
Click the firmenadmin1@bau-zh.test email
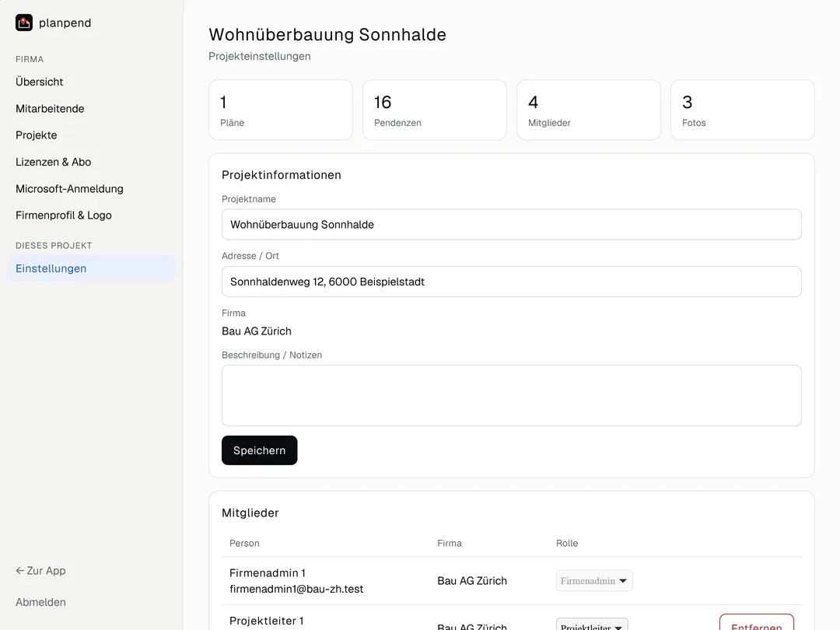(x=296, y=589)
